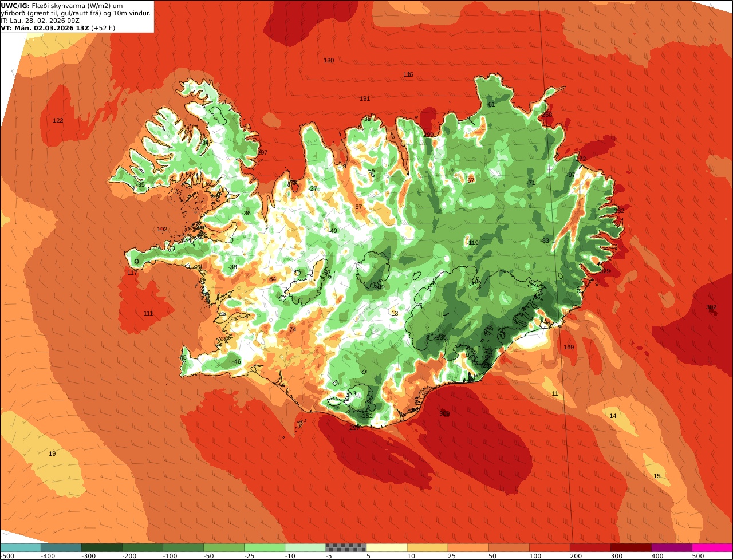733x560 pixels.
Task: Pick the medium green -100 to -50 swatch
Action: (183, 547)
